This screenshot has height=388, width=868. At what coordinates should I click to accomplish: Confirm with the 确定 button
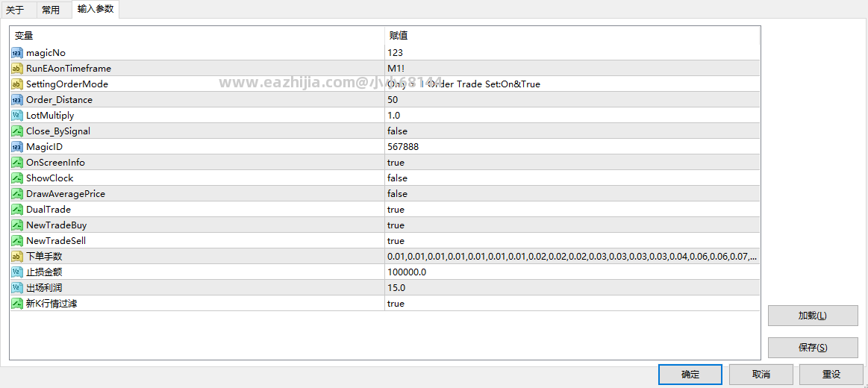[690, 374]
